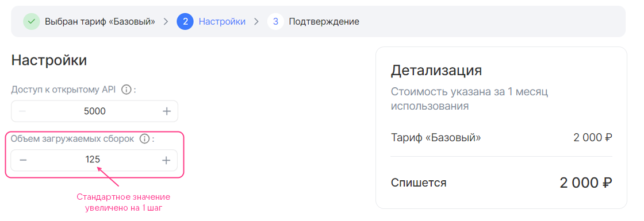The width and height of the screenshot is (644, 221).
Task: Click the Настройки page heading
Action: pyautogui.click(x=49, y=60)
